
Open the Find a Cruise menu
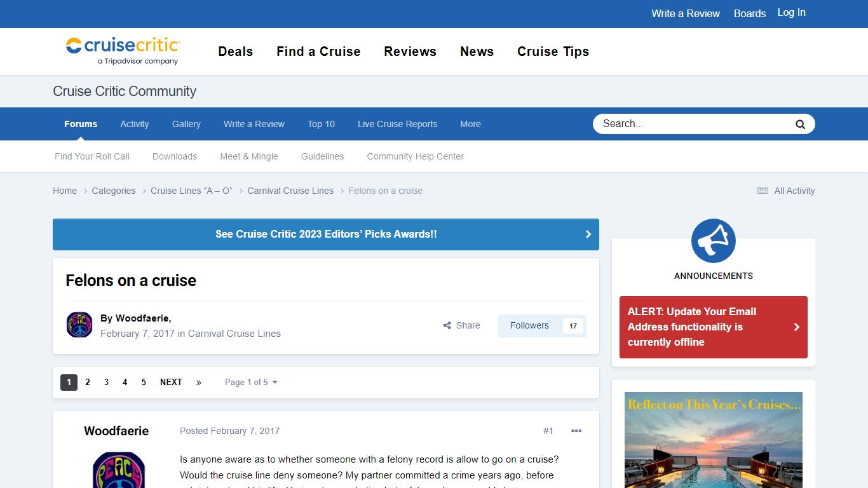point(318,51)
